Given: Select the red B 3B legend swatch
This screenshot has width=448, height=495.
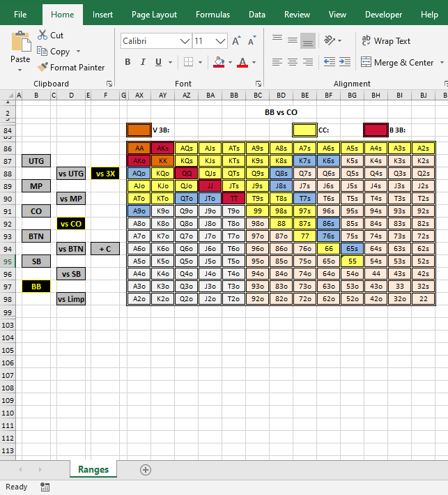Looking at the screenshot, I should [x=376, y=130].
